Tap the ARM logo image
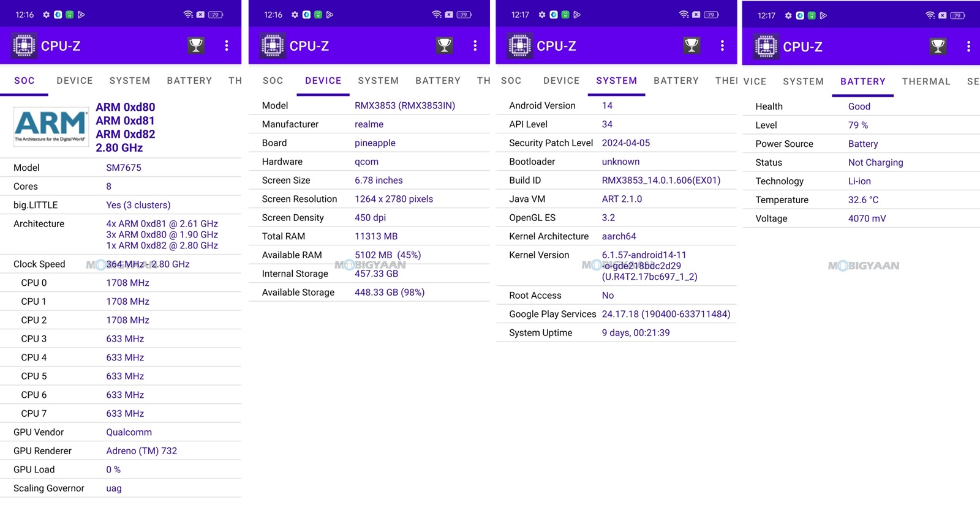980x530 pixels. (x=50, y=127)
